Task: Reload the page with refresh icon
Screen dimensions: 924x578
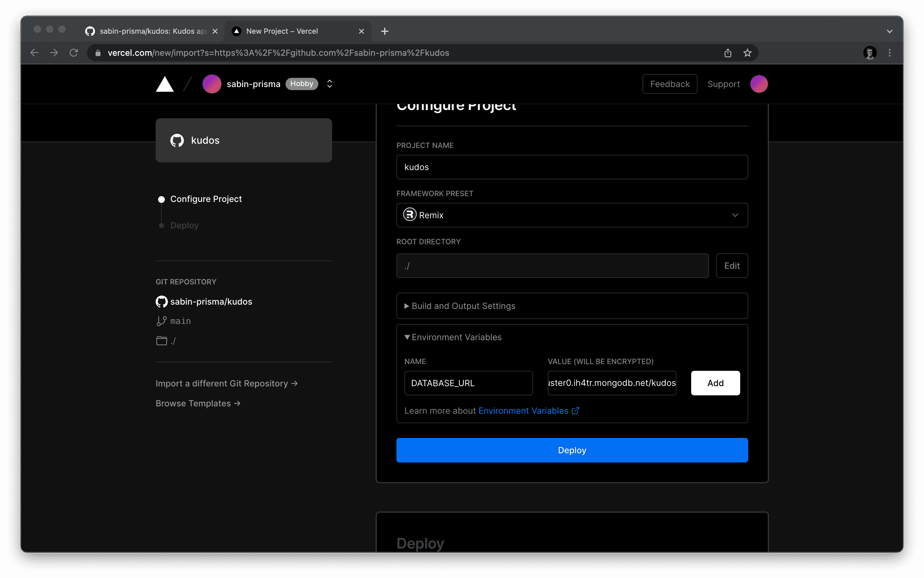Action: pos(74,53)
